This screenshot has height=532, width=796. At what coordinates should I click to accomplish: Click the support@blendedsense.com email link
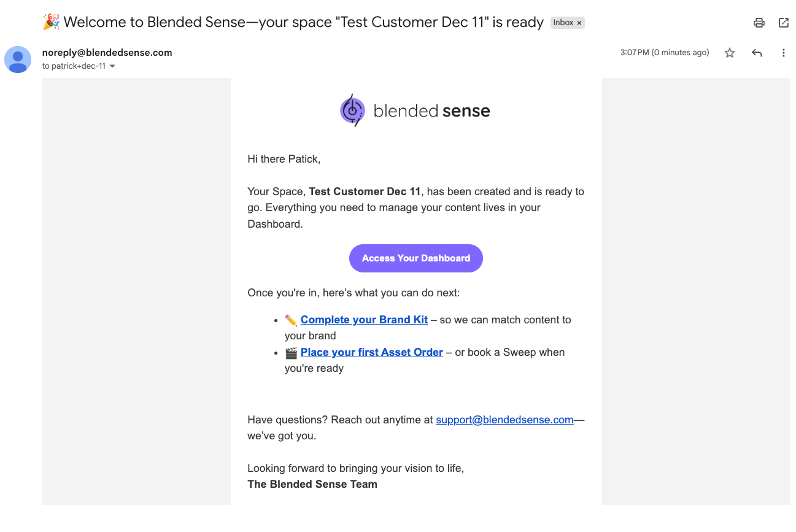(504, 420)
